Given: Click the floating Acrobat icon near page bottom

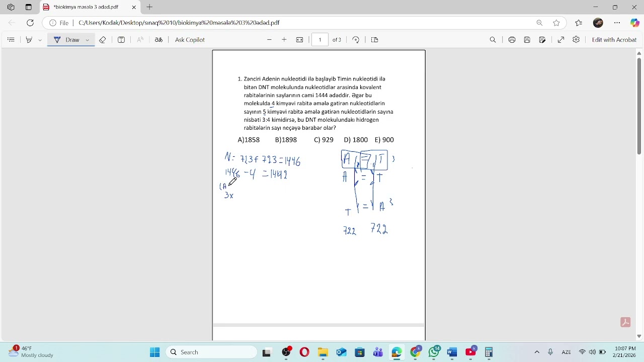Looking at the screenshot, I should pos(626,322).
